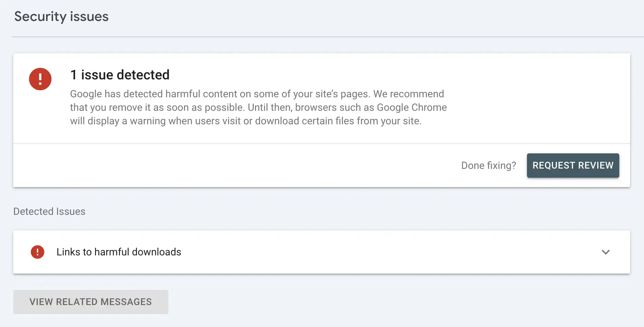Click the alert icon inside the security summary panel
The image size is (644, 327).
pyautogui.click(x=40, y=79)
